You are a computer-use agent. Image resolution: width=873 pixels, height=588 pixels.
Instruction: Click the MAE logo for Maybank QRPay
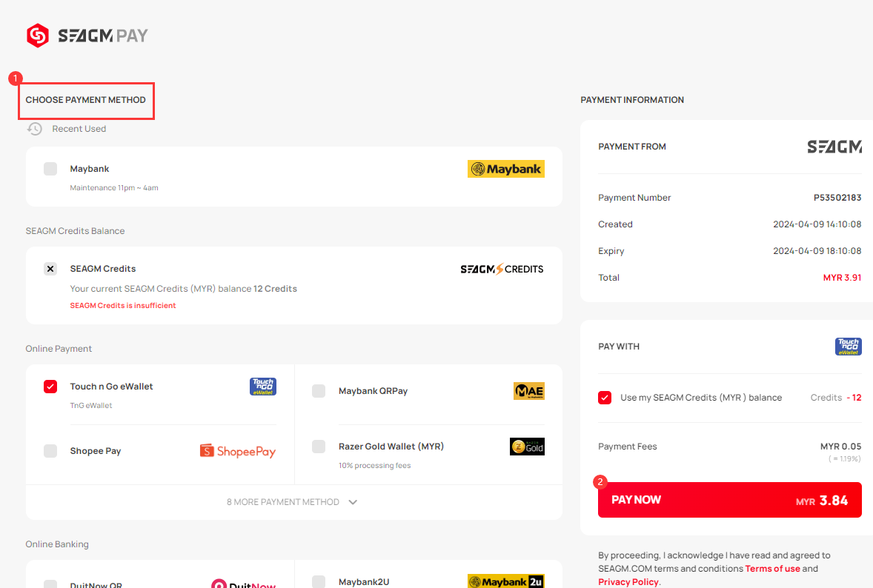click(528, 391)
